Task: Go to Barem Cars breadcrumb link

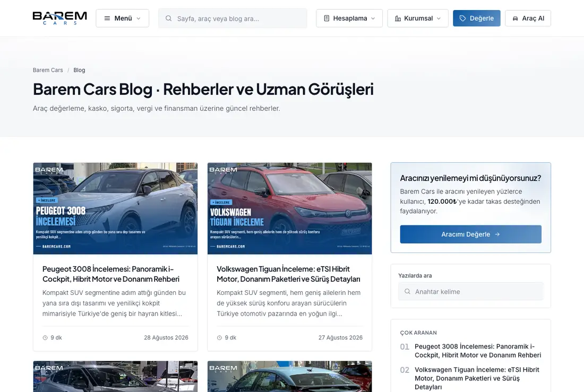Action: [x=48, y=70]
